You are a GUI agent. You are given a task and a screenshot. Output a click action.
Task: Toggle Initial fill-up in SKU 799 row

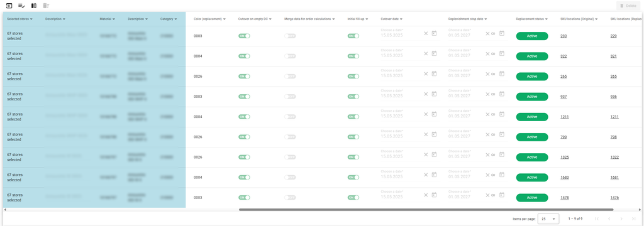click(353, 137)
